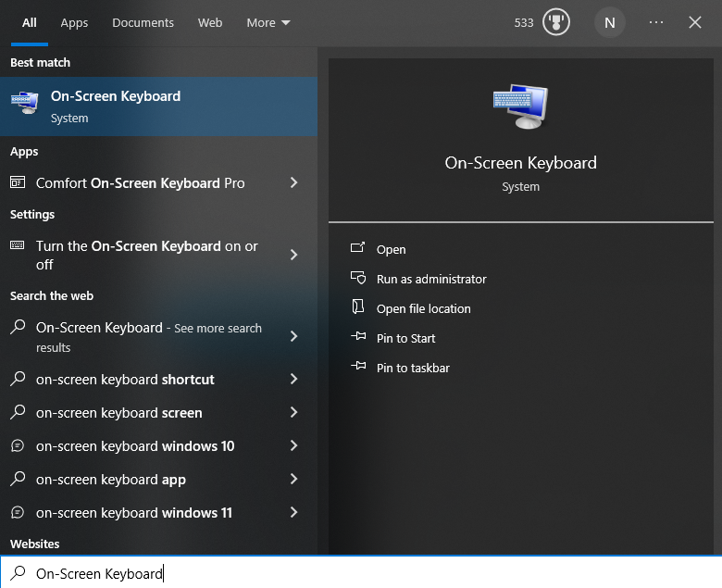Click the Open file location icon

358,308
